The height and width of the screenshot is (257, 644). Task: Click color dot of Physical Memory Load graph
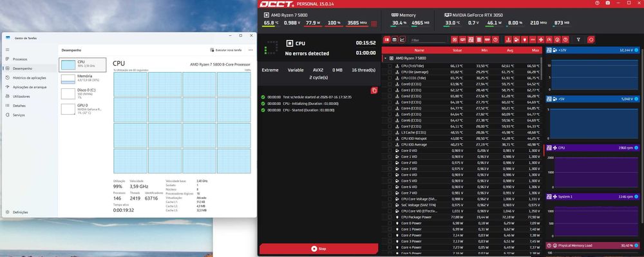tap(636, 245)
